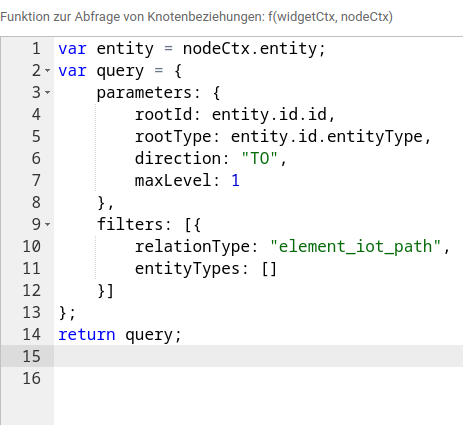This screenshot has width=463, height=425.
Task: Click the "element_iot_path" string
Action: [x=355, y=247]
